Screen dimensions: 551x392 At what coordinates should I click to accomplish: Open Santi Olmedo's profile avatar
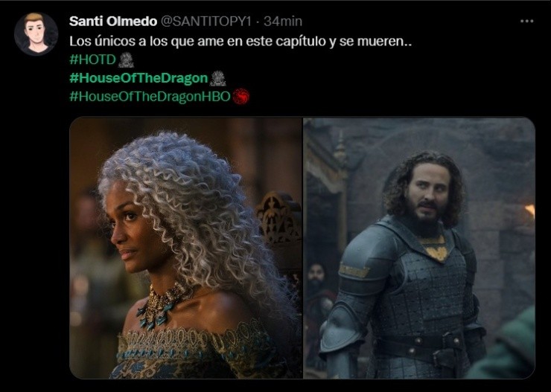[x=36, y=33]
